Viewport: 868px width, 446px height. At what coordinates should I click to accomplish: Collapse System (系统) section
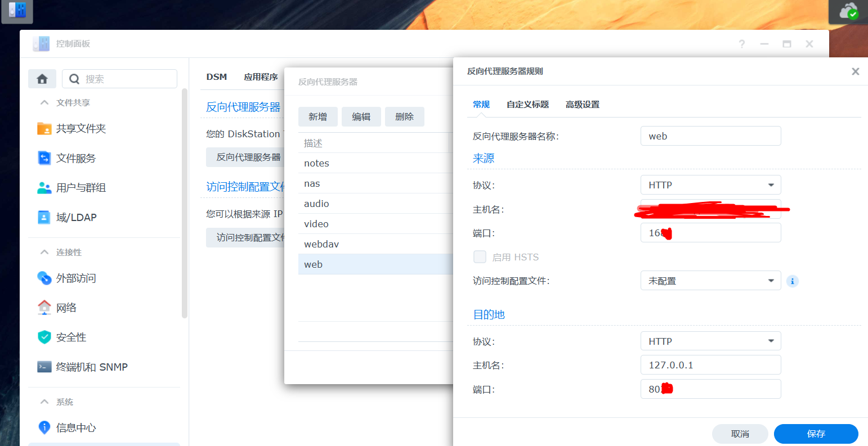[x=44, y=402]
